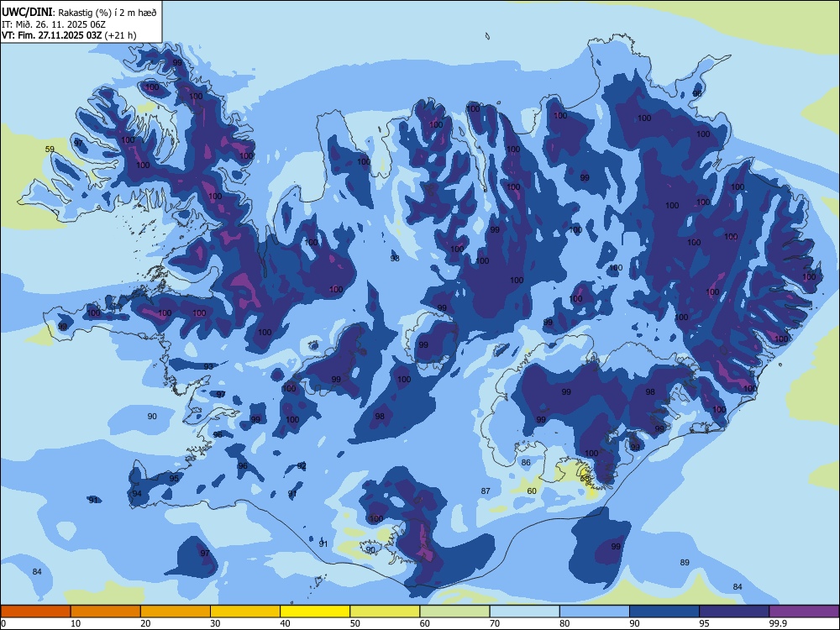Select the 10–20 orange legend swatch
The image size is (840, 630).
106,612
